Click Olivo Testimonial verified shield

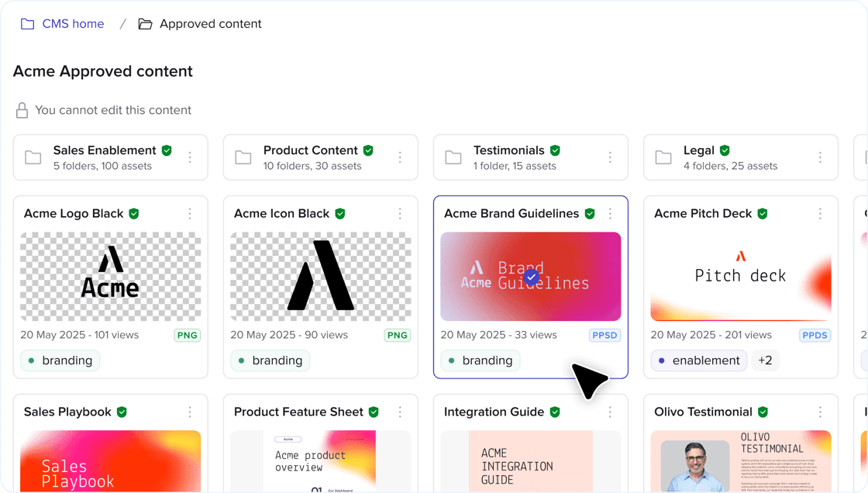pyautogui.click(x=763, y=412)
